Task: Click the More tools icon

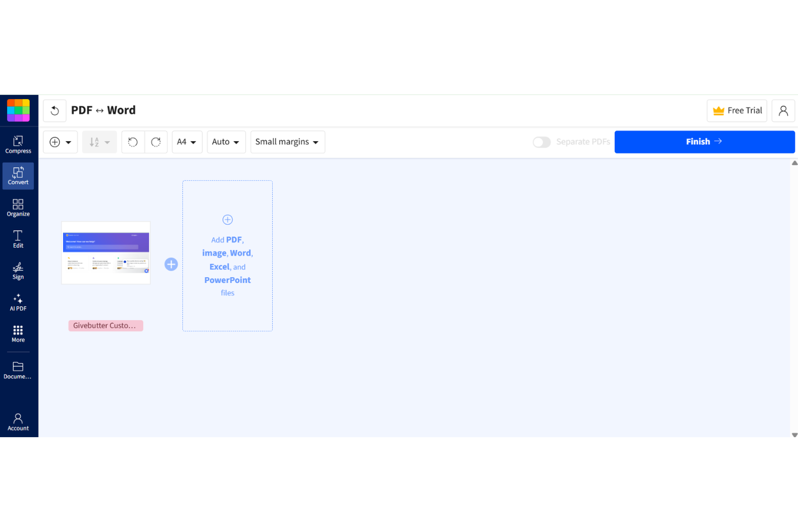Action: pyautogui.click(x=18, y=333)
